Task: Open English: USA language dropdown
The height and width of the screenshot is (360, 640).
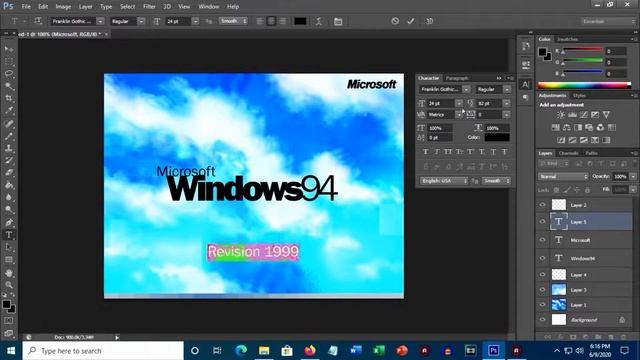Action: [443, 180]
